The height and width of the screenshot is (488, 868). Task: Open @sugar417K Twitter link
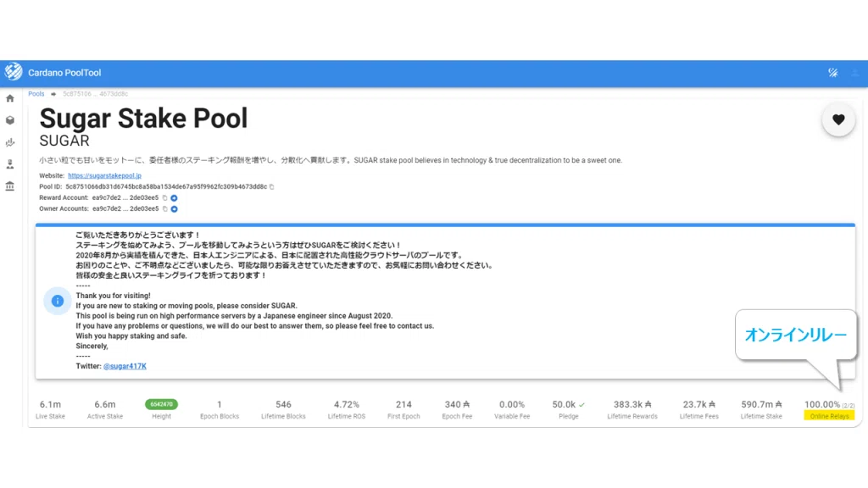pos(125,366)
